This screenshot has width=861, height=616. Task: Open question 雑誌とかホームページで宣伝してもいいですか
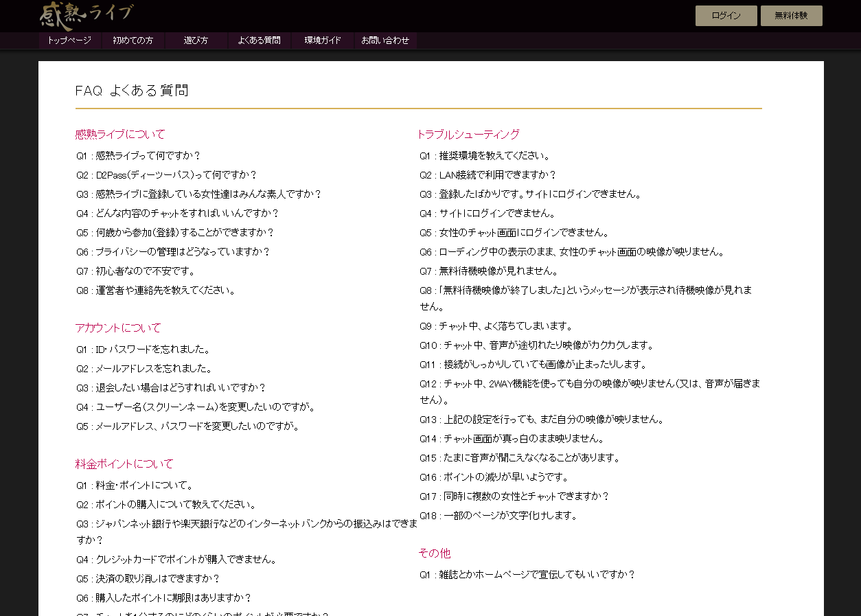coord(528,575)
